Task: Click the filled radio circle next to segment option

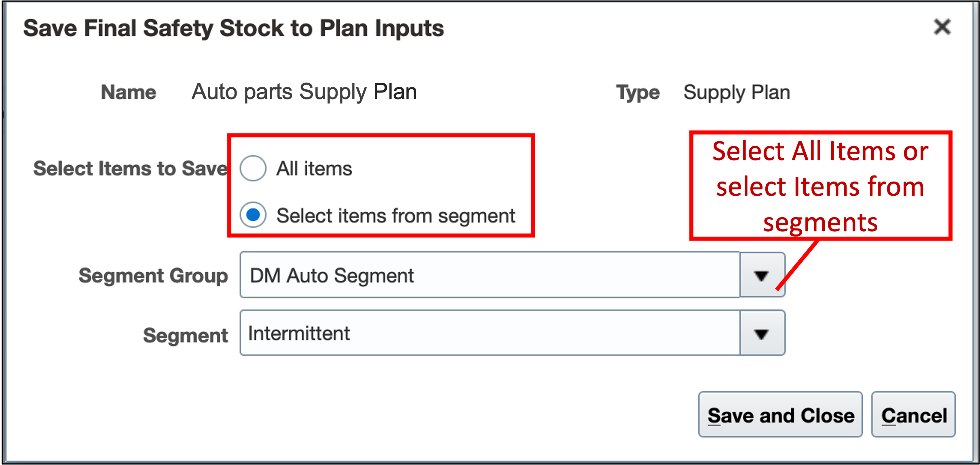Action: pos(253,215)
